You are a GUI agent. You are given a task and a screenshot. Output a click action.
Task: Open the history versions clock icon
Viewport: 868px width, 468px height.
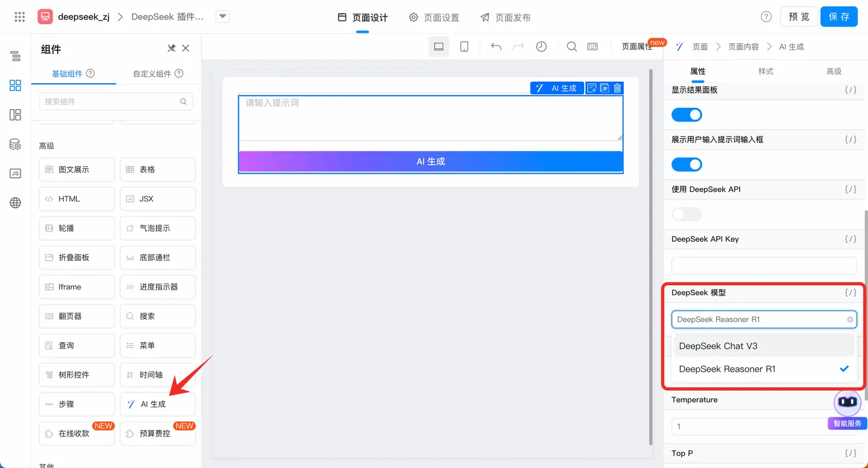pyautogui.click(x=541, y=46)
